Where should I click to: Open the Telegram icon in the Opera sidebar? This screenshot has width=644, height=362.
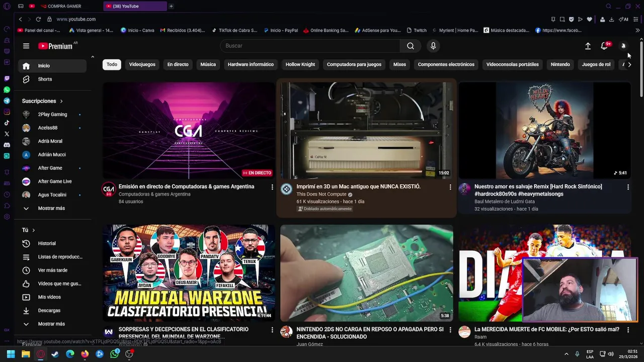pyautogui.click(x=7, y=101)
